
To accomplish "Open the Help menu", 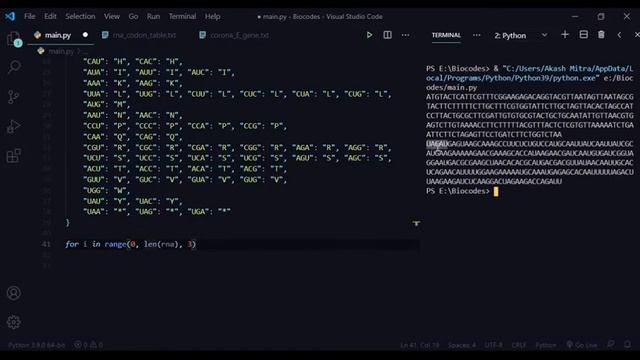I will tap(212, 16).
